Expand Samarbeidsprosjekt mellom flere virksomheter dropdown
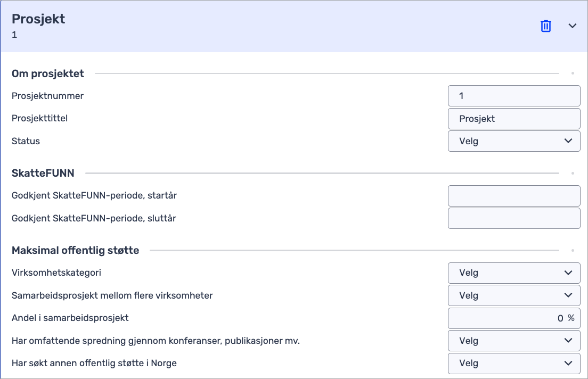The width and height of the screenshot is (588, 379). pyautogui.click(x=513, y=295)
